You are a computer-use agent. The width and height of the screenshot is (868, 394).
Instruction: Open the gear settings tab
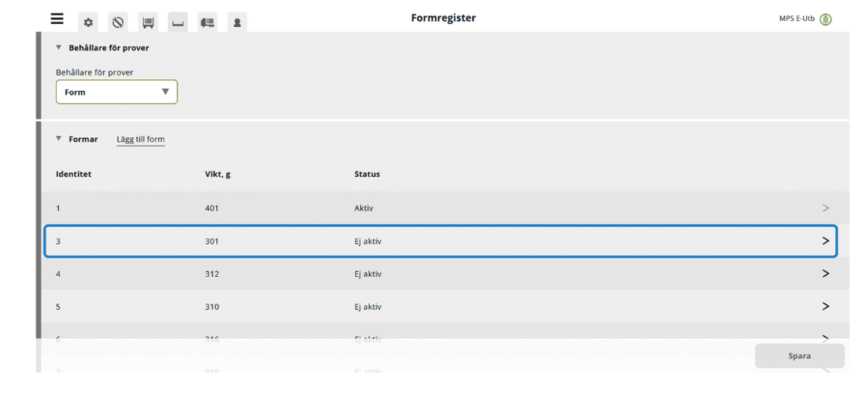click(88, 22)
